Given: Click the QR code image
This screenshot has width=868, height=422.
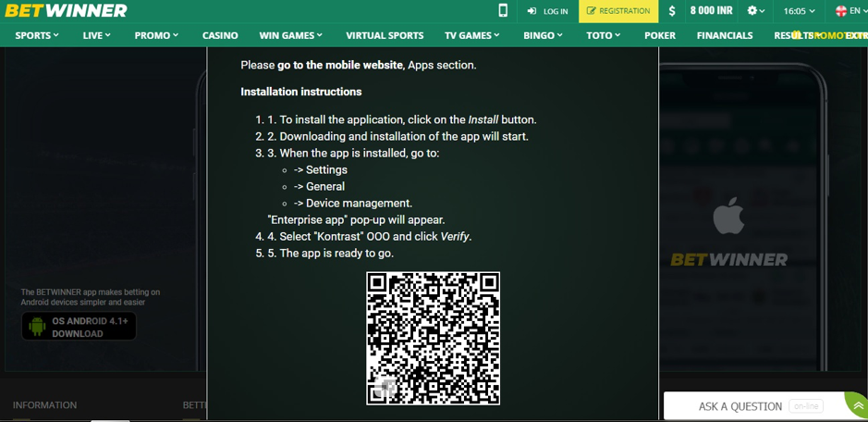Looking at the screenshot, I should click(x=433, y=339).
